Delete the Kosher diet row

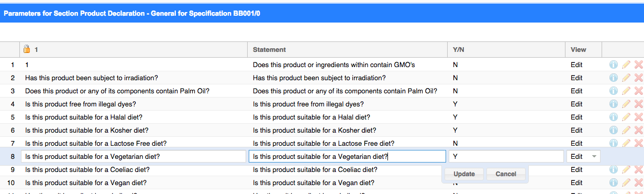[x=638, y=130]
